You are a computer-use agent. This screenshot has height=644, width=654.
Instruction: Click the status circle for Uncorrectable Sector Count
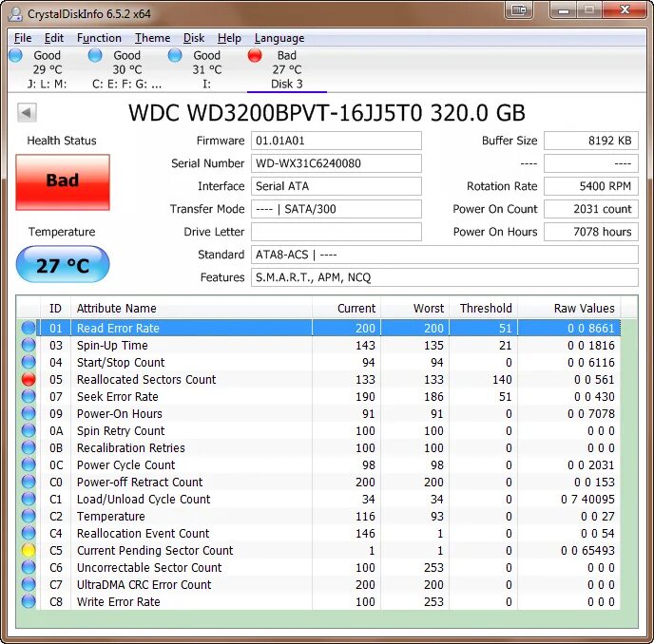tap(29, 567)
